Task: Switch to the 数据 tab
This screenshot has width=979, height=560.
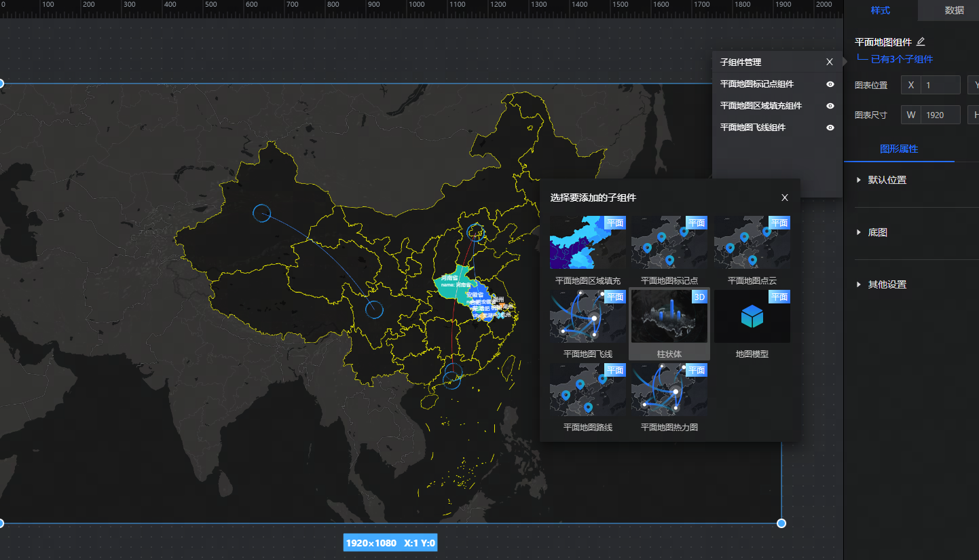Action: [x=954, y=10]
